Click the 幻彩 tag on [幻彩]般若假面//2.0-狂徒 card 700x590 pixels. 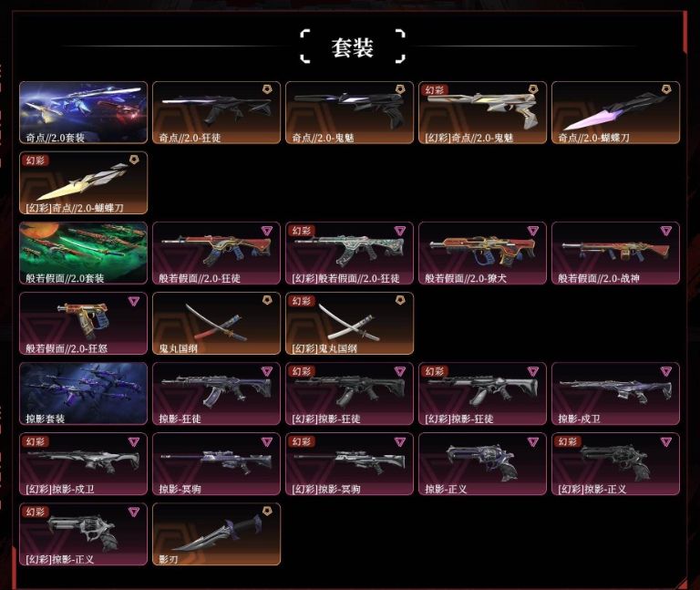tap(301, 231)
